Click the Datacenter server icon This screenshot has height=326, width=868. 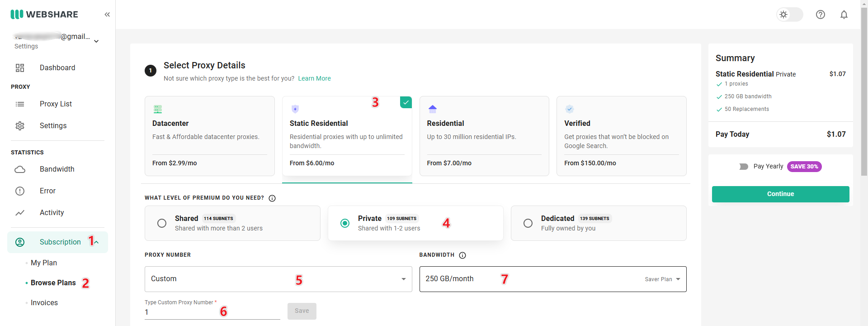pos(158,109)
